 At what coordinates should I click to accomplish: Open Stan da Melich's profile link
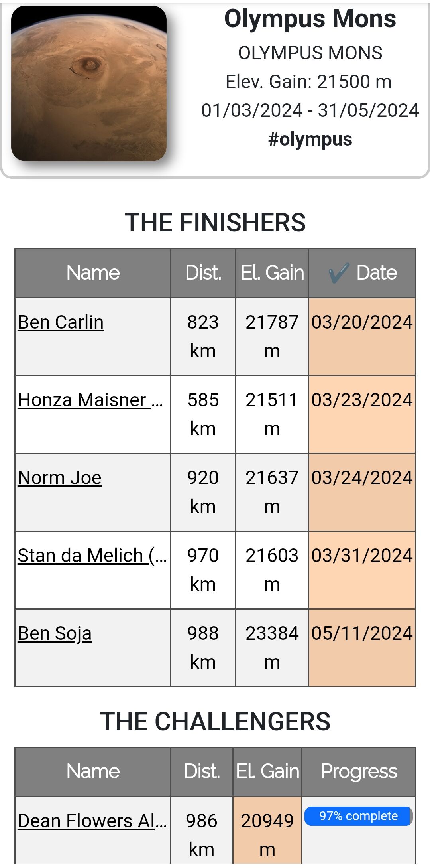(92, 556)
